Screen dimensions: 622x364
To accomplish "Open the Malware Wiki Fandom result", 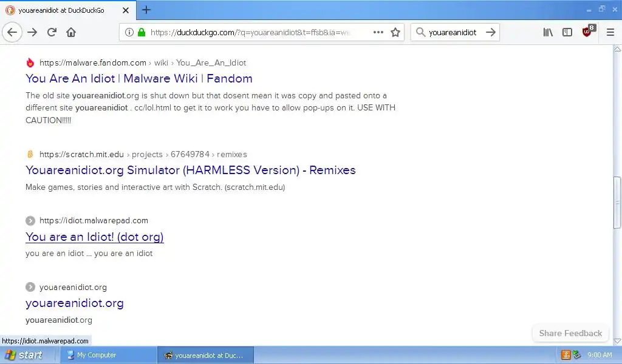I will point(139,78).
